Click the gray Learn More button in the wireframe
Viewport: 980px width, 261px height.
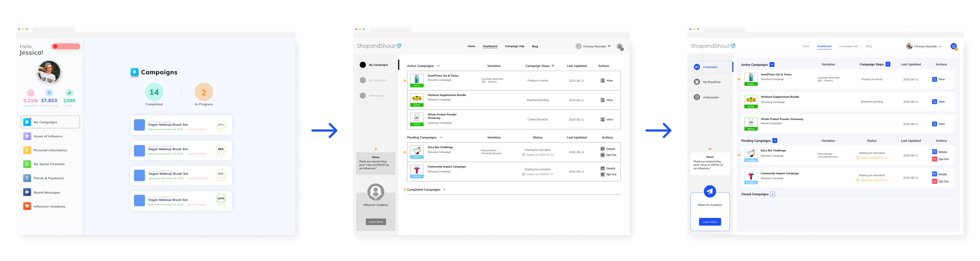(x=376, y=222)
